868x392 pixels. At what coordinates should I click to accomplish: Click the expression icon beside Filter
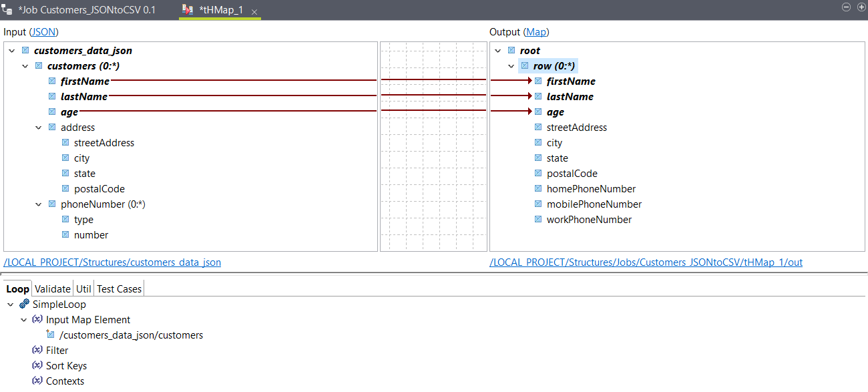coord(37,350)
